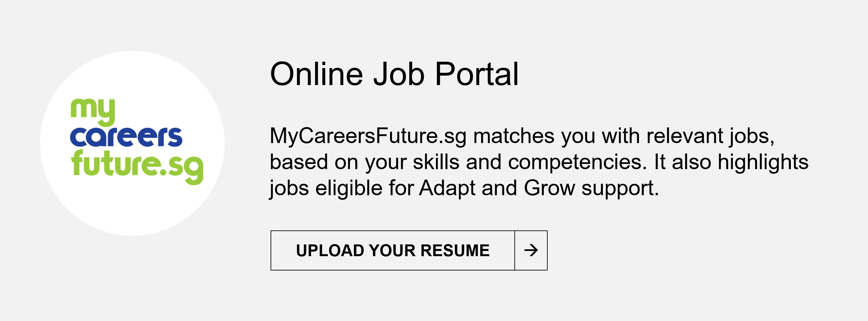Click the word "support." ending the description

pyautogui.click(x=620, y=188)
